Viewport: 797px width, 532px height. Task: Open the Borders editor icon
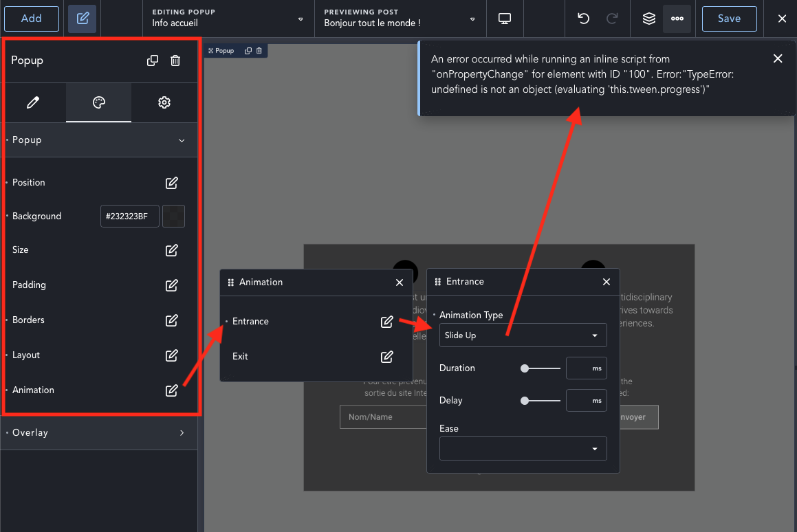171,320
